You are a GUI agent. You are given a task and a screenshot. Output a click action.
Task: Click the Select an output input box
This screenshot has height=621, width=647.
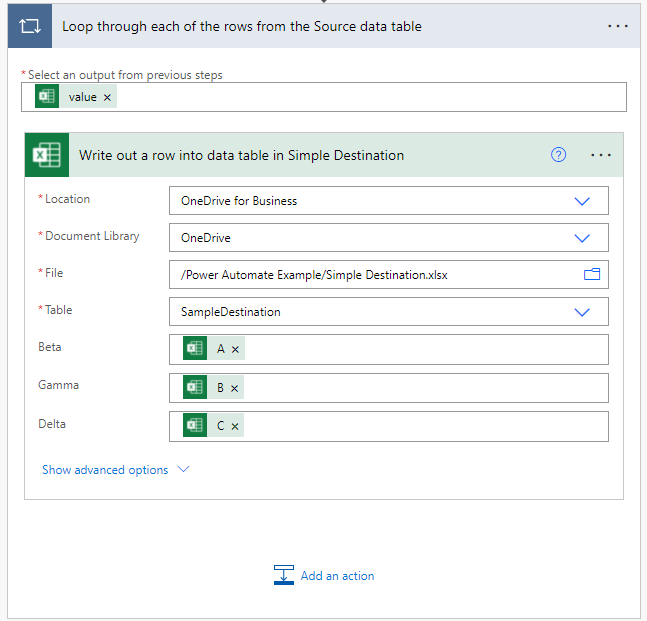[324, 97]
